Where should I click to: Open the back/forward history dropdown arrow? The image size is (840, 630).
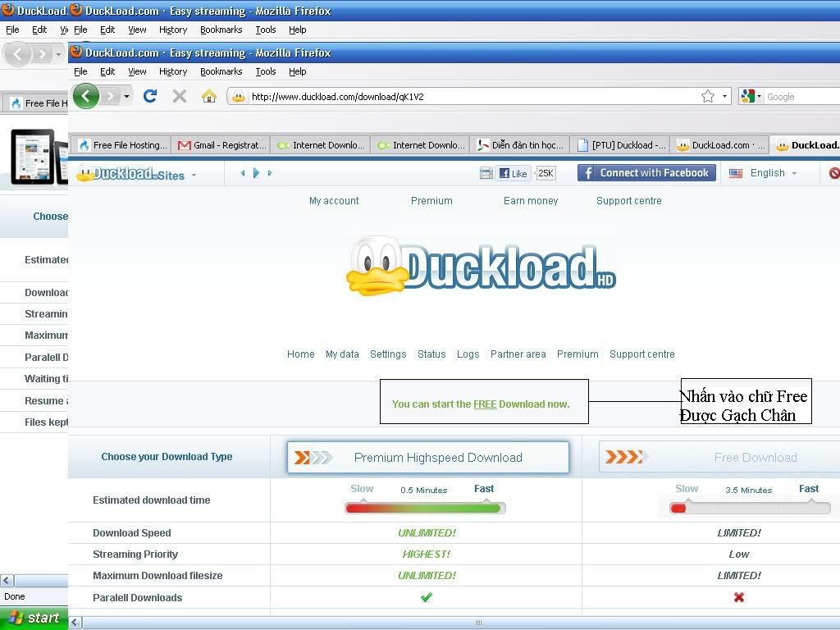[x=126, y=97]
